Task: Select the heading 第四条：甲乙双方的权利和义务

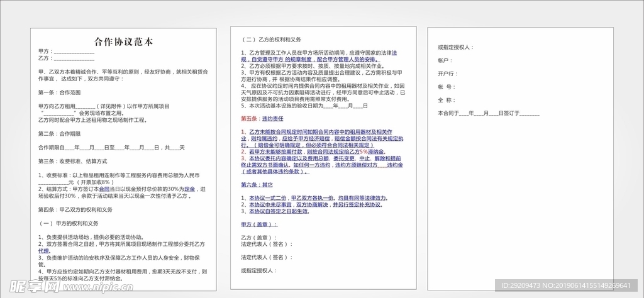Action: point(75,209)
